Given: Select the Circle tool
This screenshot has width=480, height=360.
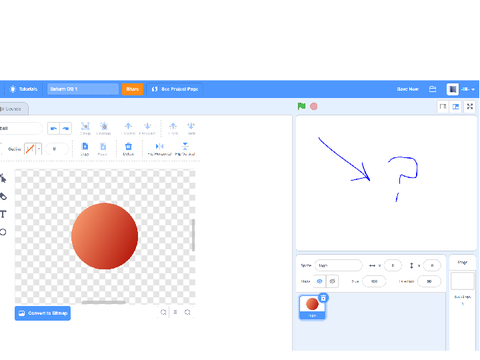Looking at the screenshot, I should pyautogui.click(x=3, y=232).
